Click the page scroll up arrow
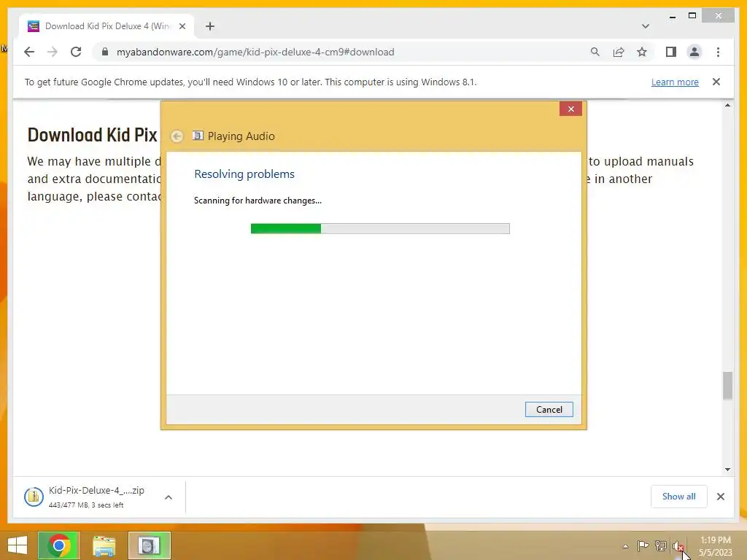Viewport: 747px width, 560px height. [727, 105]
